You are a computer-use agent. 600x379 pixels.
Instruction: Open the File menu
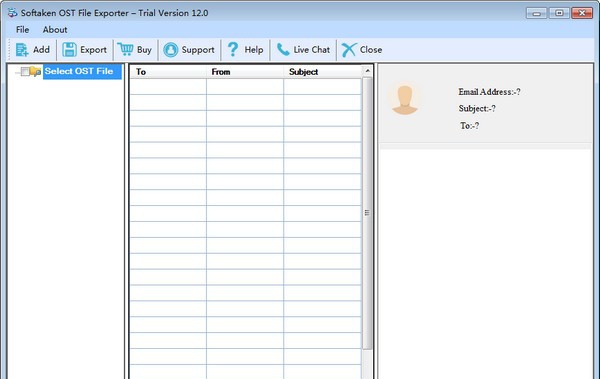(x=23, y=29)
